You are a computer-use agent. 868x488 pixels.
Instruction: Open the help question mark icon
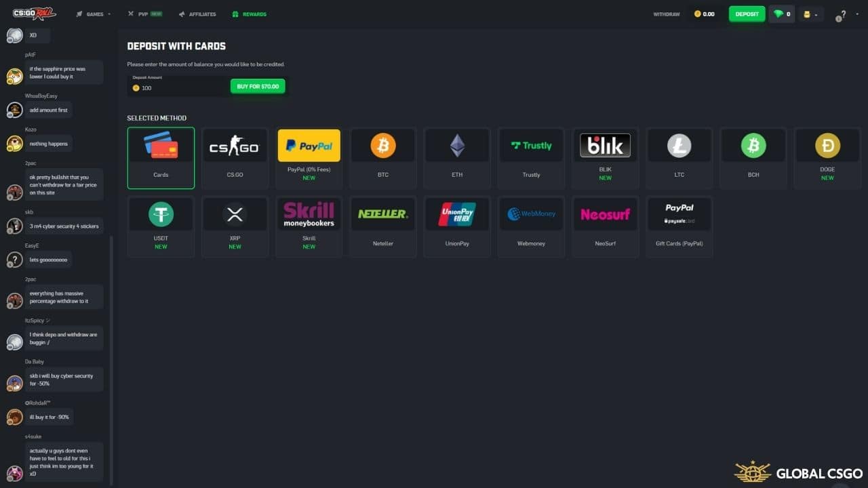(x=842, y=15)
